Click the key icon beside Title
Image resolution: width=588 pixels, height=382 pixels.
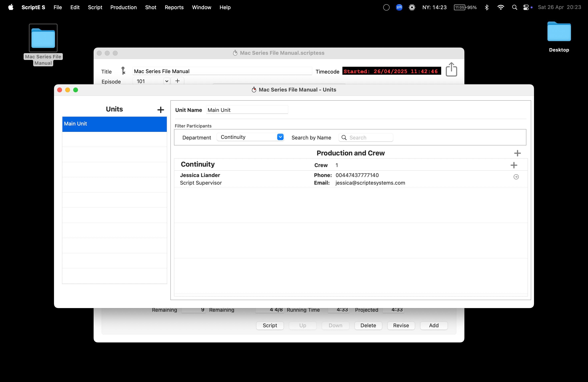123,71
